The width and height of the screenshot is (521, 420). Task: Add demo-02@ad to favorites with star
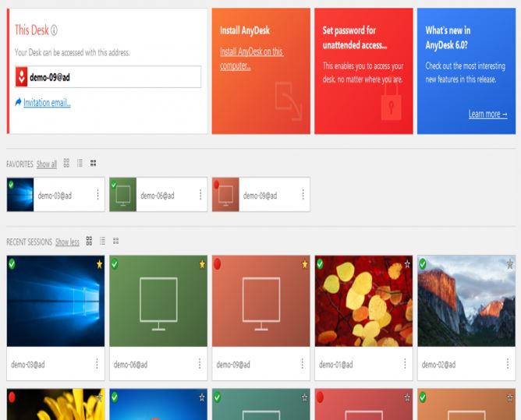(x=510, y=264)
